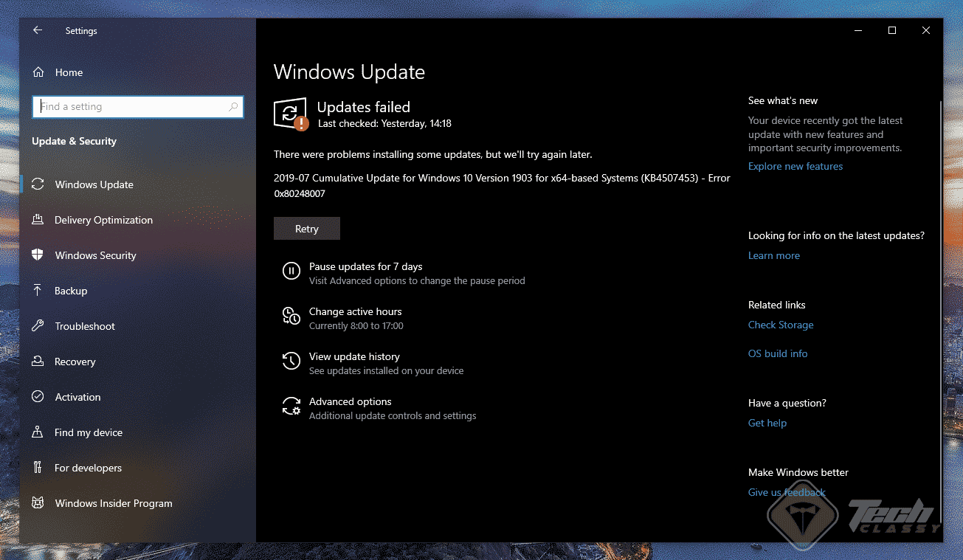Open the Check Storage link
The height and width of the screenshot is (560, 963).
click(x=781, y=325)
